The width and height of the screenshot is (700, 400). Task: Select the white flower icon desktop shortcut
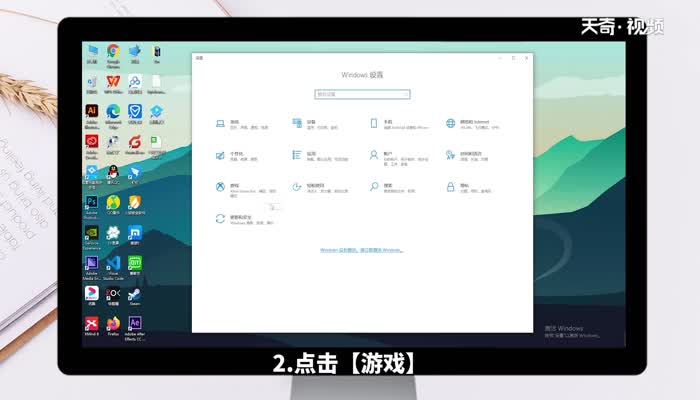(113, 235)
